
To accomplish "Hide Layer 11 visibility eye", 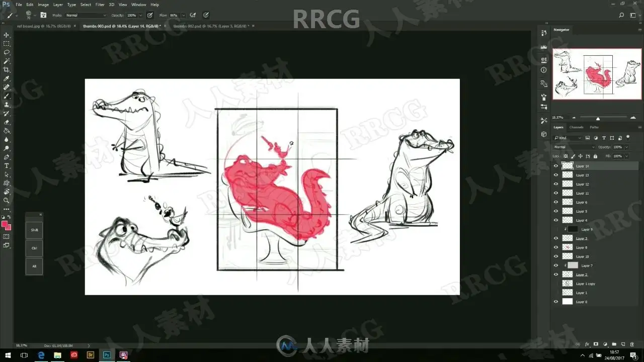I will click(x=556, y=193).
